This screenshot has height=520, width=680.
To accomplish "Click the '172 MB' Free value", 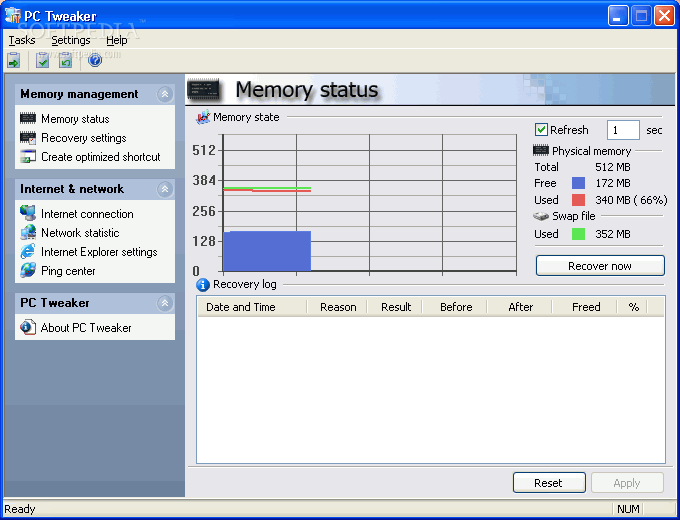I will [x=613, y=183].
